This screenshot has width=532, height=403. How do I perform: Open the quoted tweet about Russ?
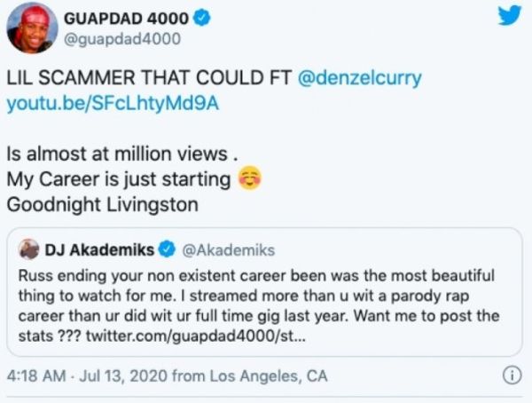coord(264,292)
